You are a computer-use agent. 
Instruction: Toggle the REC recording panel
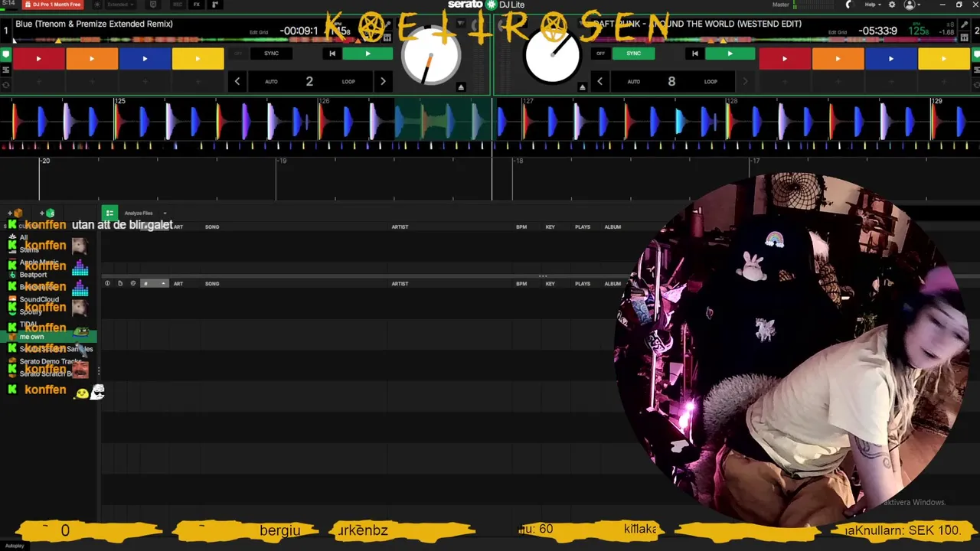(178, 5)
